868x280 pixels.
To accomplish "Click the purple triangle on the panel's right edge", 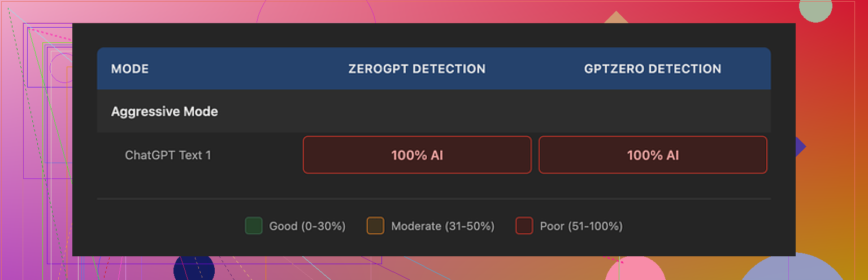I will pyautogui.click(x=800, y=147).
